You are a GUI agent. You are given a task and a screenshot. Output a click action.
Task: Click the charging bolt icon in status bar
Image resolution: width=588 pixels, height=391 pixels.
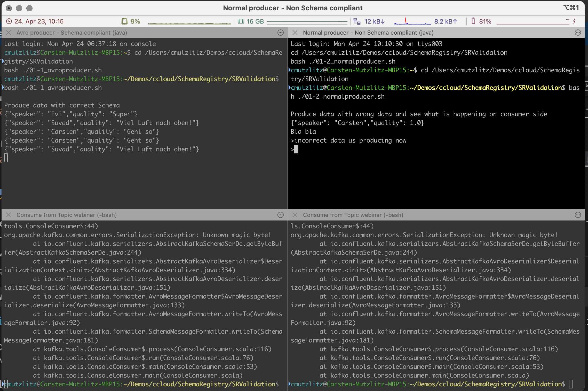574,21
